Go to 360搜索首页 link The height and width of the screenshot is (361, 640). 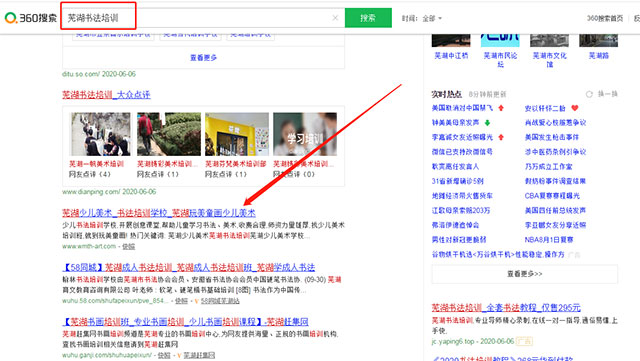pyautogui.click(x=605, y=18)
